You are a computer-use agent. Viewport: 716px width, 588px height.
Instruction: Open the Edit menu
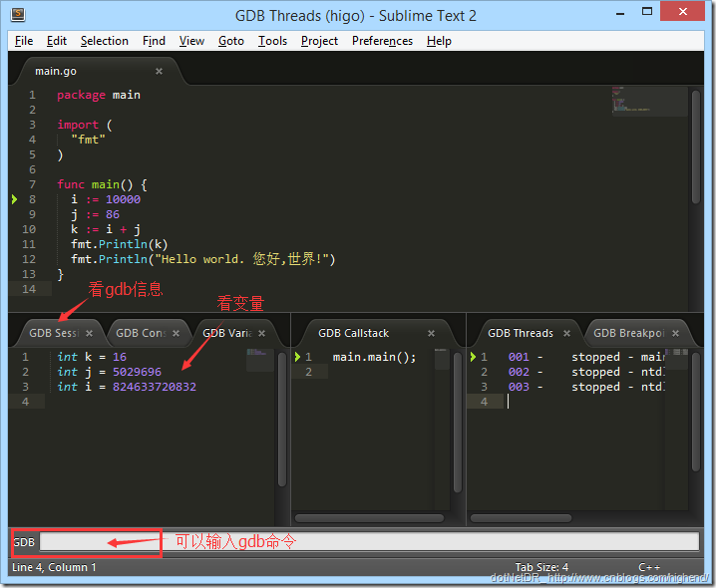point(57,41)
